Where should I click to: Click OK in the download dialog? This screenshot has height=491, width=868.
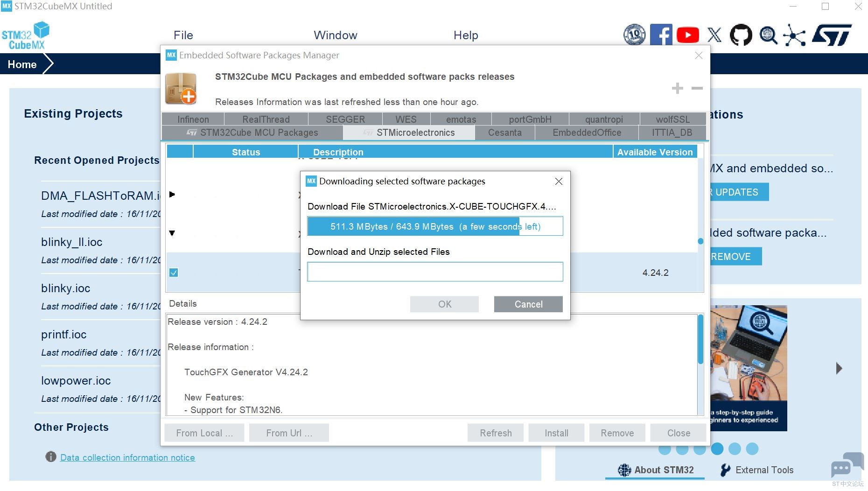444,304
